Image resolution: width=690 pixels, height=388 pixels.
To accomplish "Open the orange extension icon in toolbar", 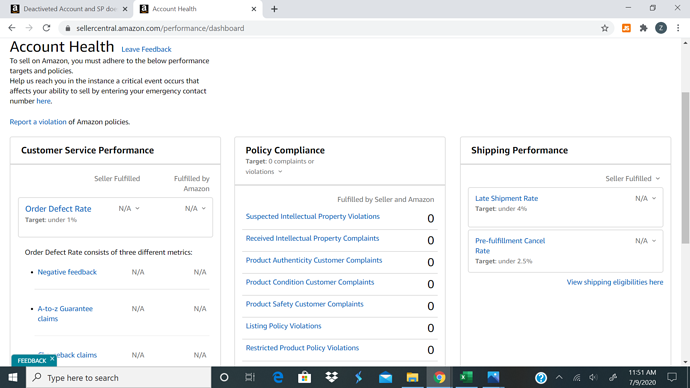I will pos(626,28).
